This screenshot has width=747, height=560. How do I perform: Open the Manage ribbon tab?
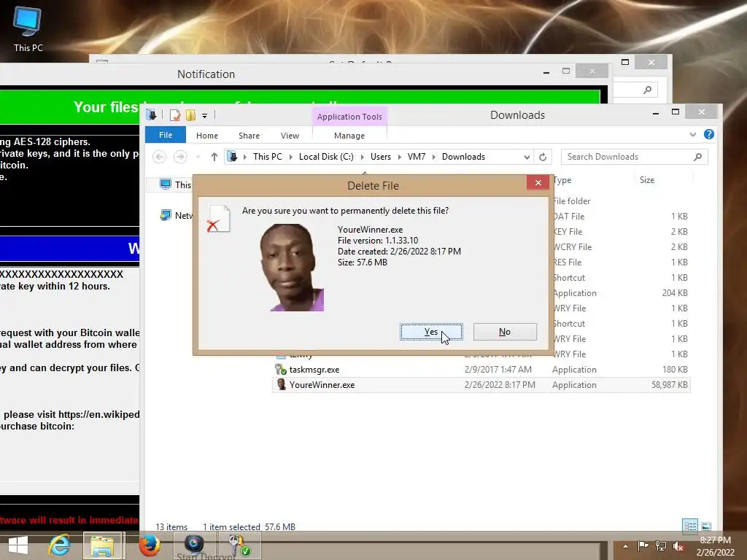(349, 136)
